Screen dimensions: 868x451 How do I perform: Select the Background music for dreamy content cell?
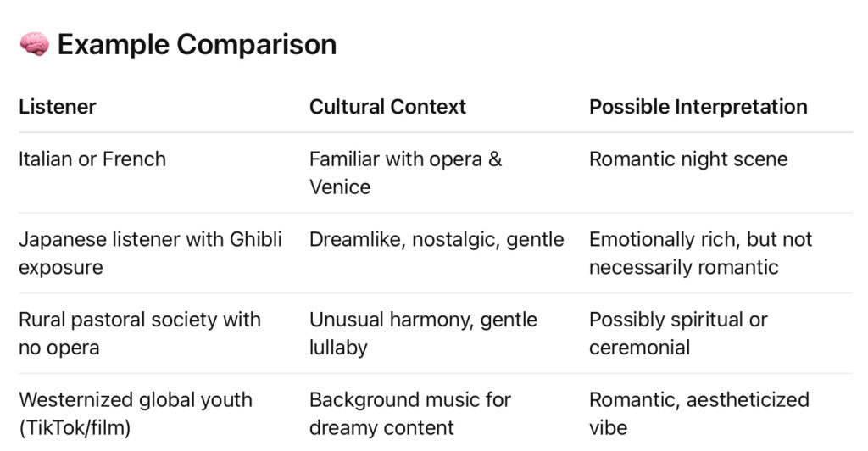[410, 414]
